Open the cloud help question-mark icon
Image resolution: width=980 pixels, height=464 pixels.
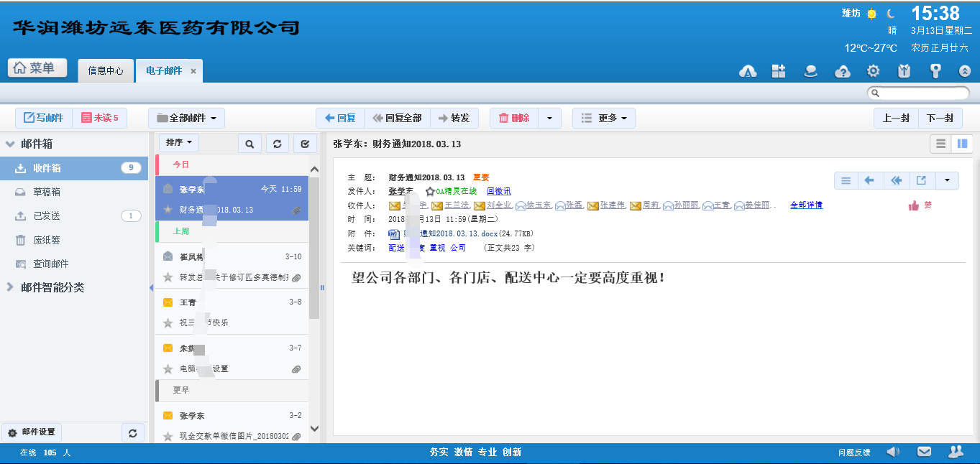pos(842,71)
